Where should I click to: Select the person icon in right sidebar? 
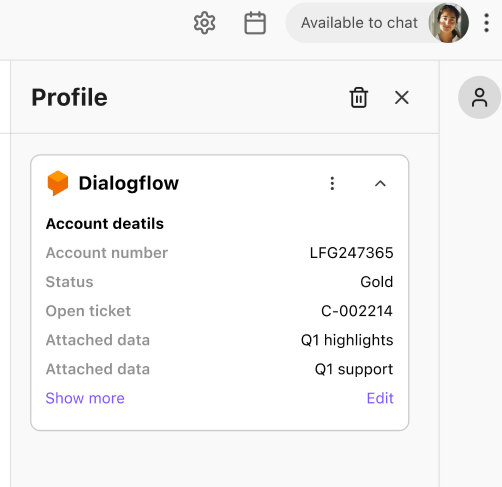pos(479,97)
